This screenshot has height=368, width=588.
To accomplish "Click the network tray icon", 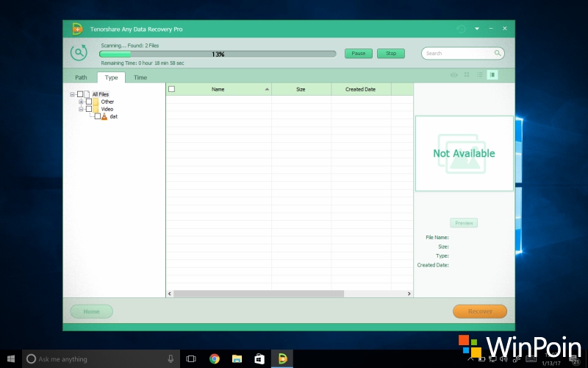I will point(492,359).
